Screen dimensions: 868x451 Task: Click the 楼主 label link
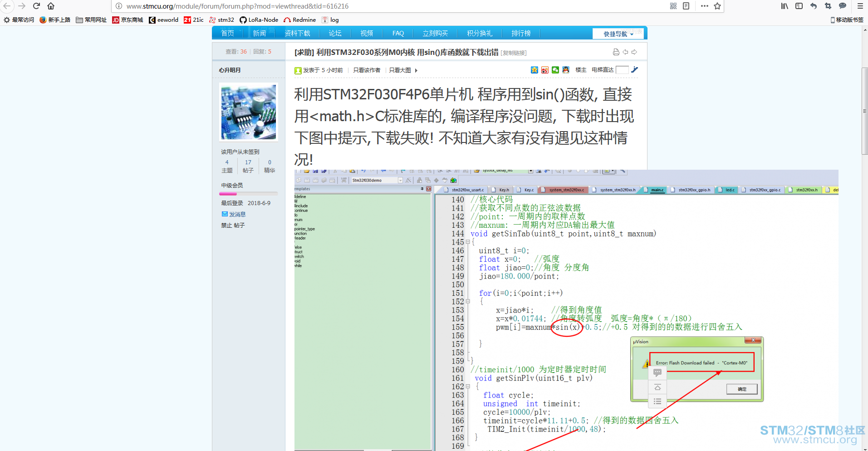[x=581, y=70]
